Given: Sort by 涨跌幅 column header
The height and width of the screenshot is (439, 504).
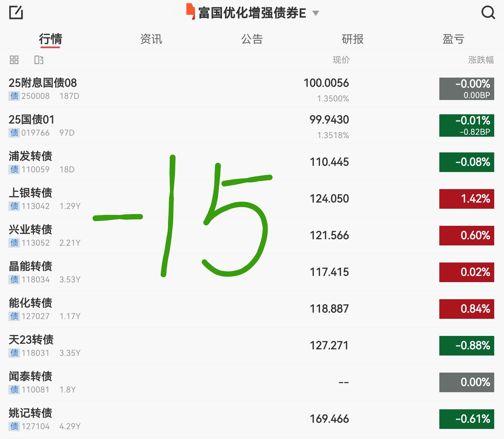Looking at the screenshot, I should click(481, 60).
